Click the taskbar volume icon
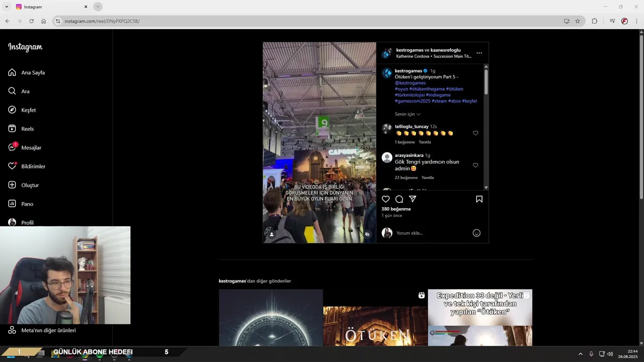 click(610, 353)
